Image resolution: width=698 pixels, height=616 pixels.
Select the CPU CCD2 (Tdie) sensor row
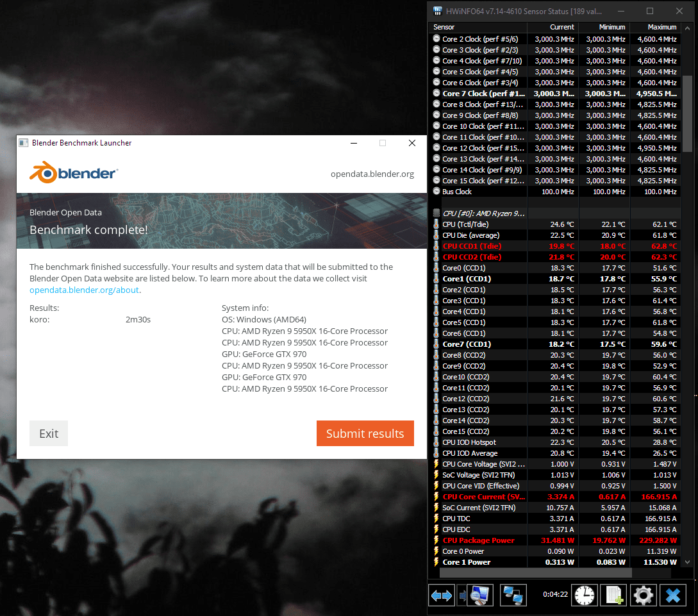point(554,257)
